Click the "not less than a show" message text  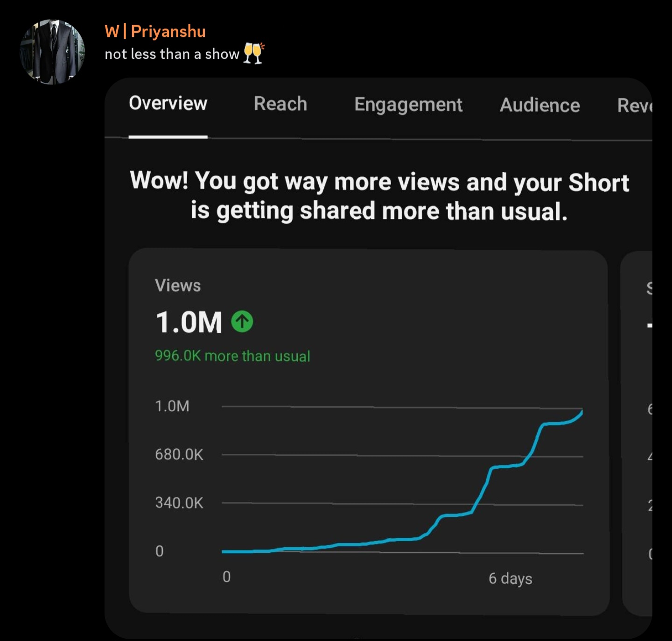coord(172,55)
